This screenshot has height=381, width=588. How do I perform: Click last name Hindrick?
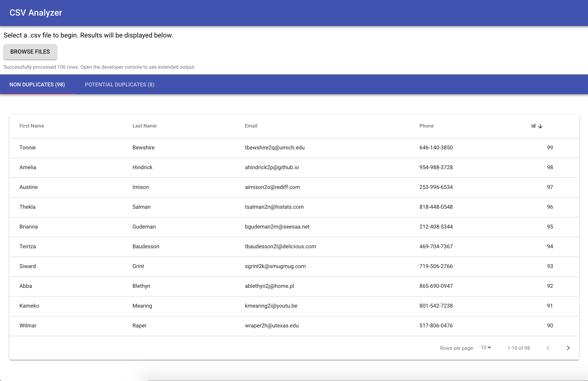click(142, 167)
